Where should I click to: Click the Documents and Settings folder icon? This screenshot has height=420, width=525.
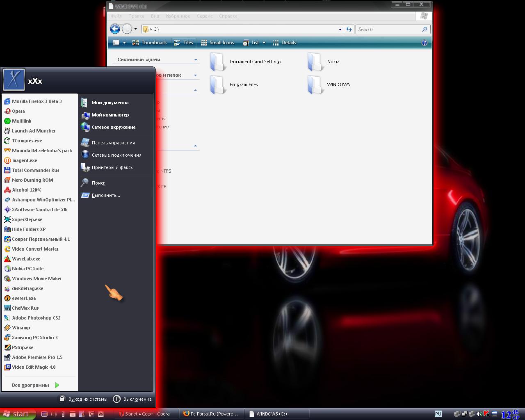click(x=217, y=62)
